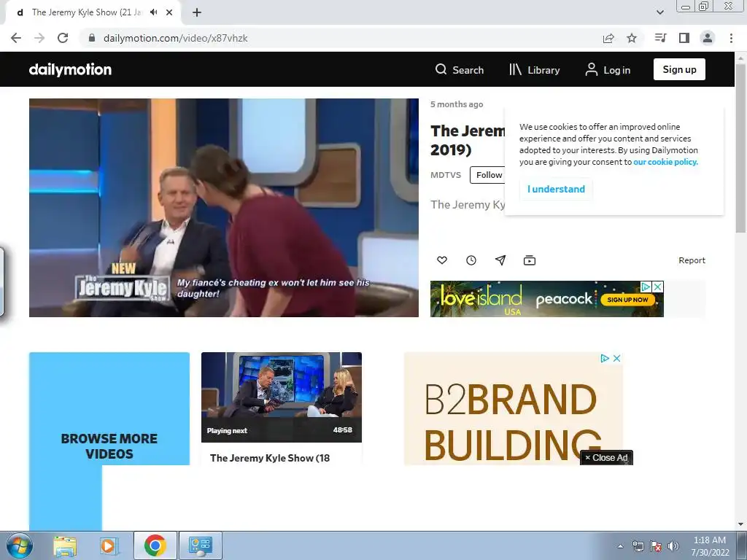747x560 pixels.
Task: Add to Watch Later with clock icon
Action: pyautogui.click(x=471, y=260)
